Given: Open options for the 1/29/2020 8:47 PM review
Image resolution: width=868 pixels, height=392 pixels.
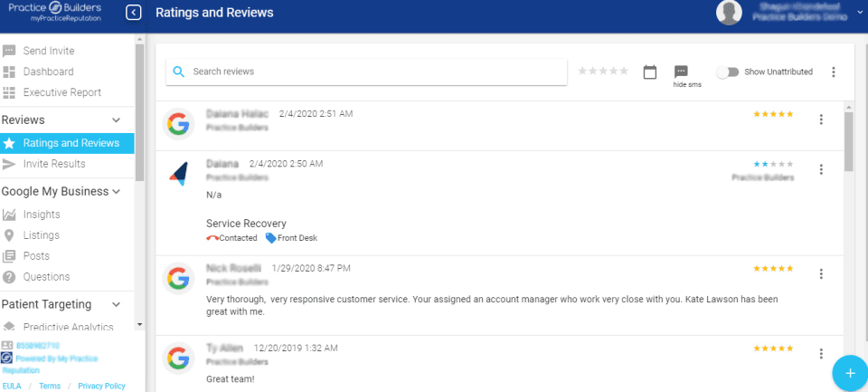Looking at the screenshot, I should [822, 274].
